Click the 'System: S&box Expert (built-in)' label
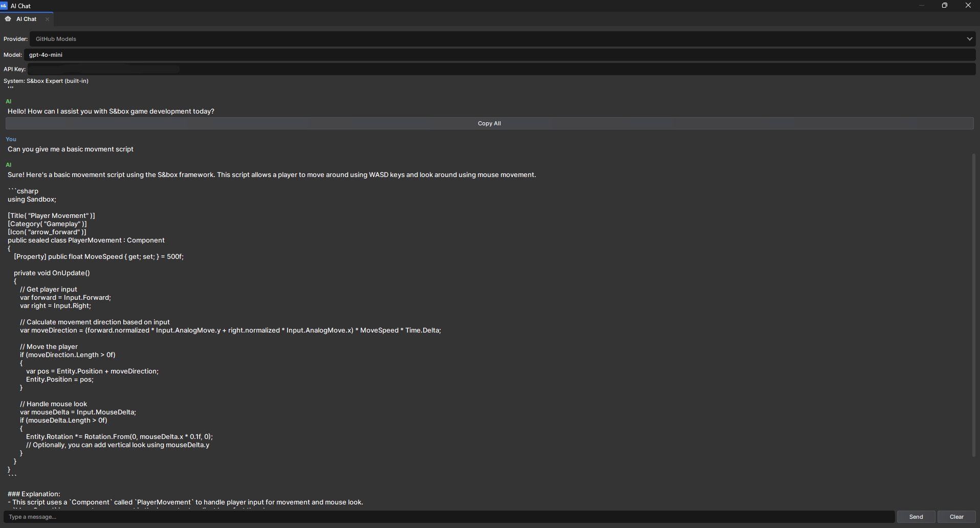 [x=46, y=81]
